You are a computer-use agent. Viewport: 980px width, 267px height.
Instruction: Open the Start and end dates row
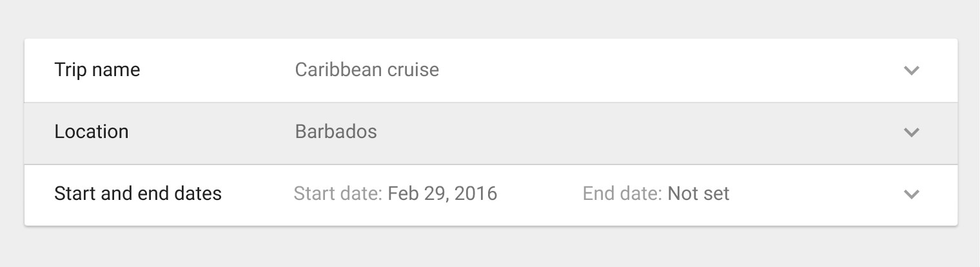pos(491,195)
